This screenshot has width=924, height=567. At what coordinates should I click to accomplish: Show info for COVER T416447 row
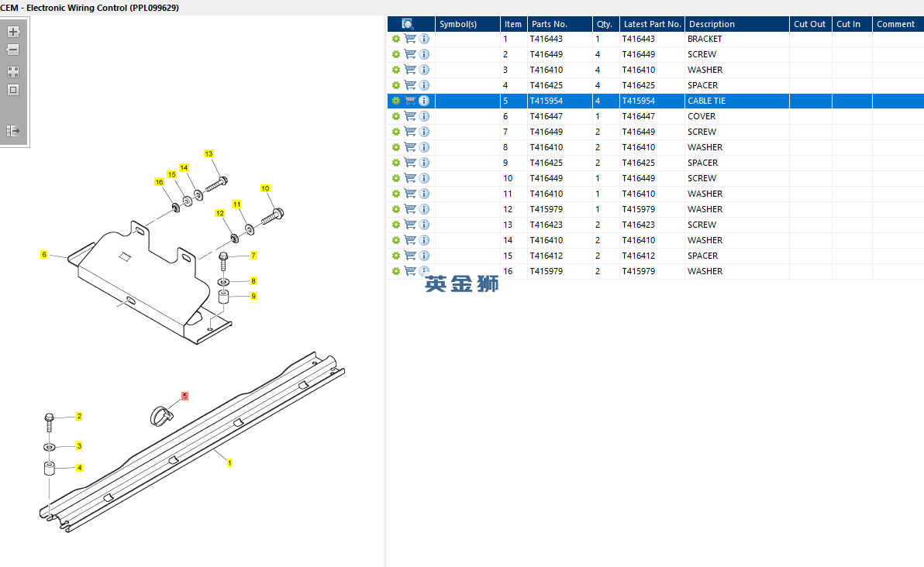(x=424, y=116)
